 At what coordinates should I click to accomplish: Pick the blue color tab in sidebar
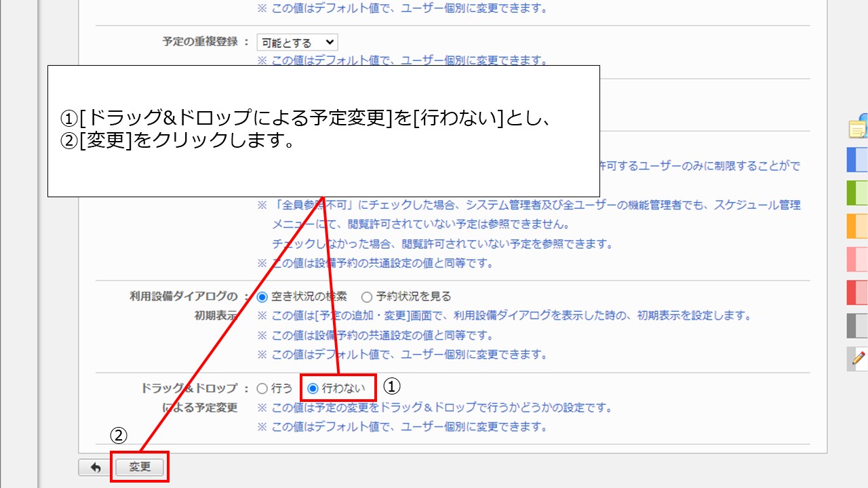(858, 160)
